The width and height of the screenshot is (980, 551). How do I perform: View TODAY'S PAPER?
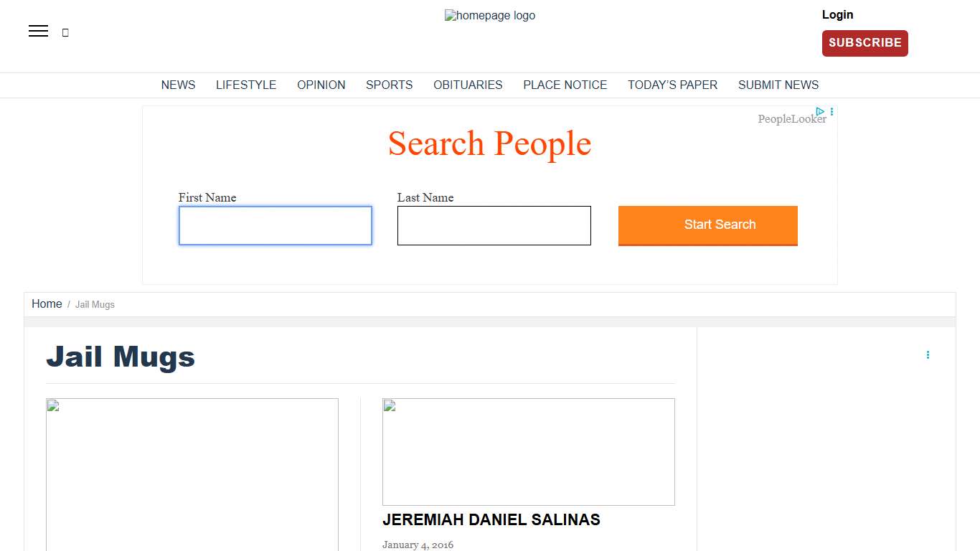672,85
